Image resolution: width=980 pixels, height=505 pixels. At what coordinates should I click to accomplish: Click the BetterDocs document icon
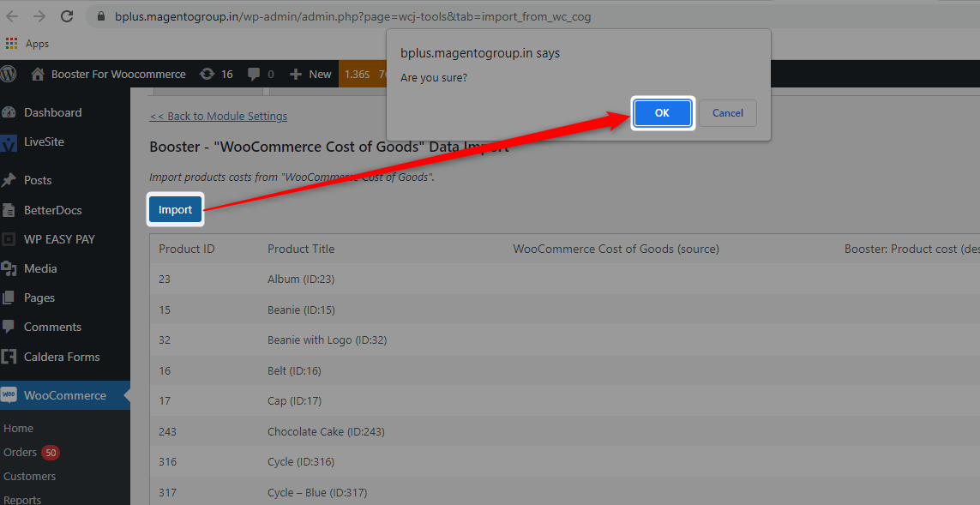[9, 210]
